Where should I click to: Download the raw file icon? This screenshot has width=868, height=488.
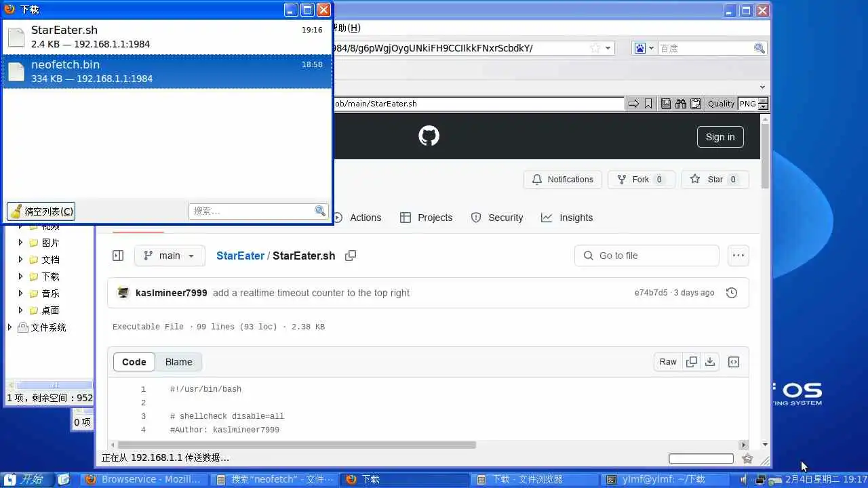click(x=710, y=362)
